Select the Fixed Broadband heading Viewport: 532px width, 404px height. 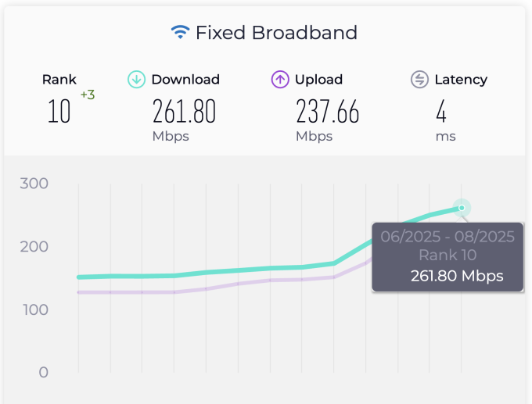275,33
